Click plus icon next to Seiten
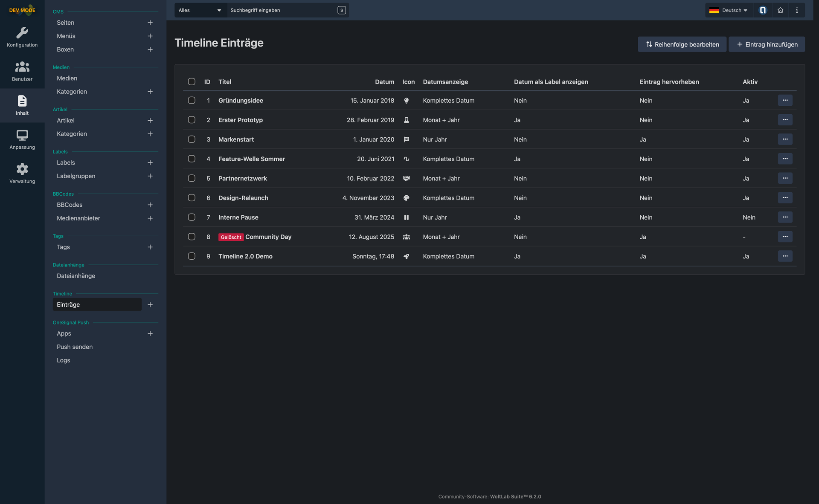The height and width of the screenshot is (504, 819). tap(150, 23)
